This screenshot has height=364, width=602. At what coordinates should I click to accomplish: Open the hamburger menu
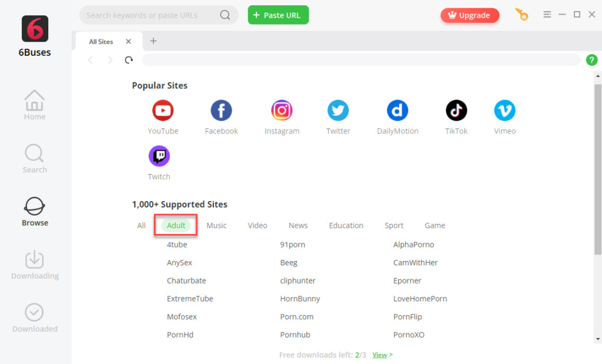pos(547,15)
